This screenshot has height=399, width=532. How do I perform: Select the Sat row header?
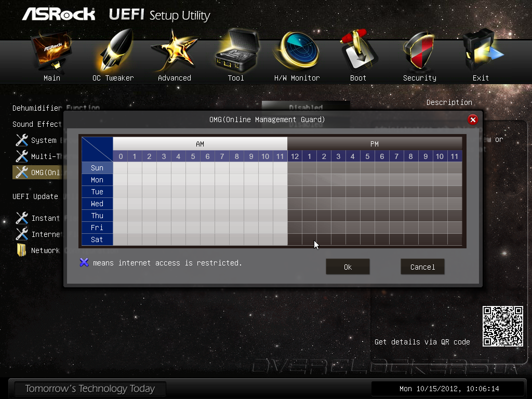point(97,240)
